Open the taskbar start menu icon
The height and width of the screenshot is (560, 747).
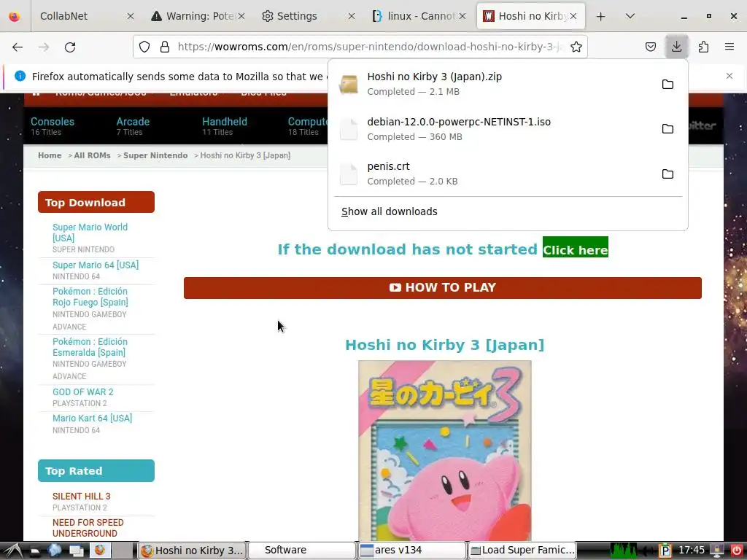click(12, 551)
